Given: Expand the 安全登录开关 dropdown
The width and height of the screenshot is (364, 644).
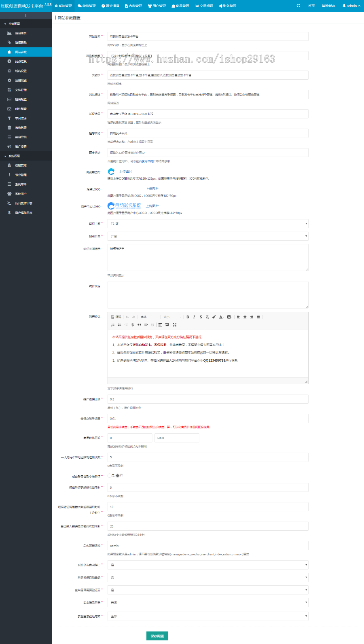Looking at the screenshot, I should coord(207,603).
